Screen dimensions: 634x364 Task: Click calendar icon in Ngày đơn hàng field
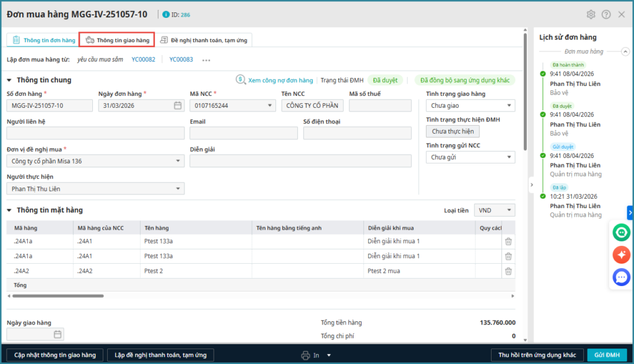pyautogui.click(x=178, y=105)
